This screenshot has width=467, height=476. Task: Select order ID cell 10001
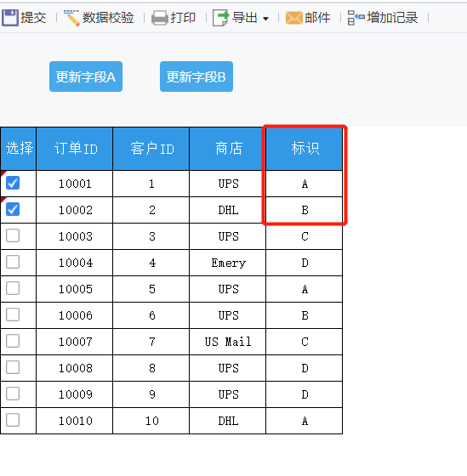(75, 184)
